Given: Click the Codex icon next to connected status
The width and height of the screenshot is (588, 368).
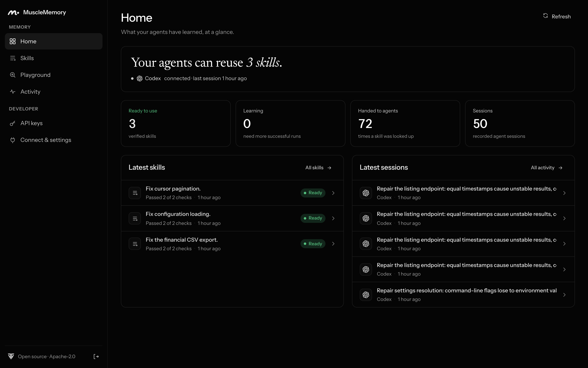Looking at the screenshot, I should [140, 78].
